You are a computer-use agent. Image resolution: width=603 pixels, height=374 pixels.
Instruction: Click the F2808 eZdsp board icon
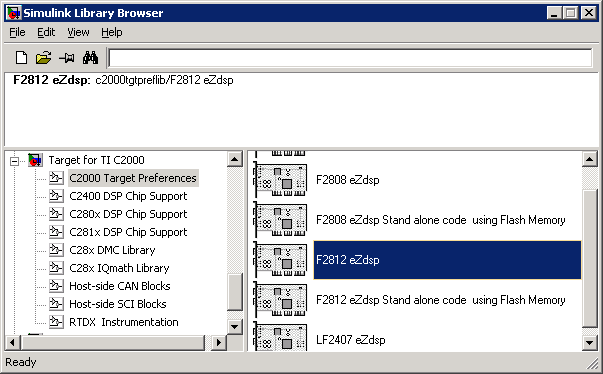[x=280, y=180]
